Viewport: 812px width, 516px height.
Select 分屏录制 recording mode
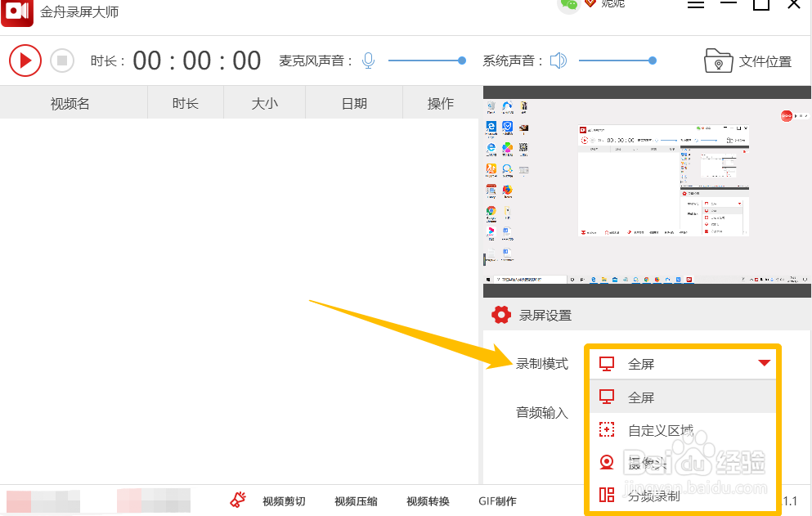(x=683, y=496)
